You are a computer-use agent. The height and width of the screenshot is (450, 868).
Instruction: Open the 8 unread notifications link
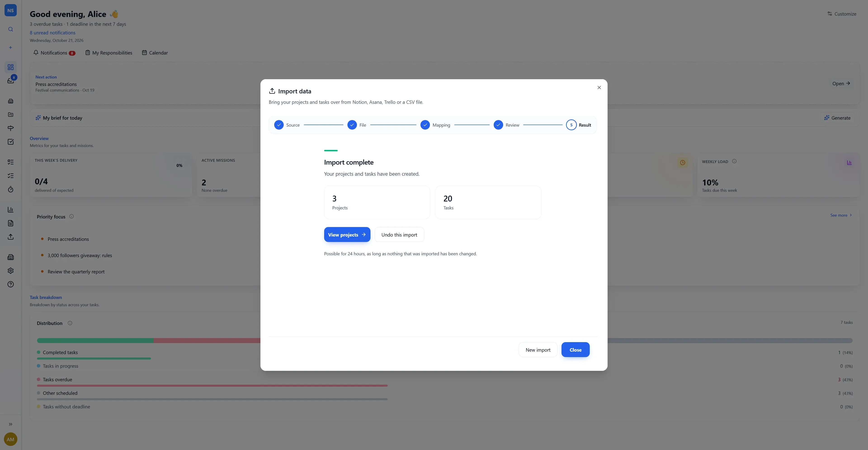[x=53, y=33]
